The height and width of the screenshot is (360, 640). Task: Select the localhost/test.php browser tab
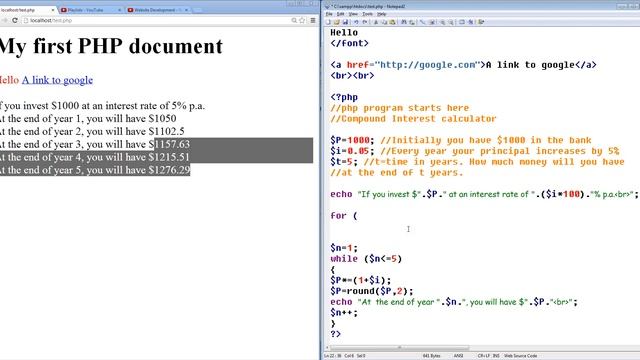click(27, 10)
